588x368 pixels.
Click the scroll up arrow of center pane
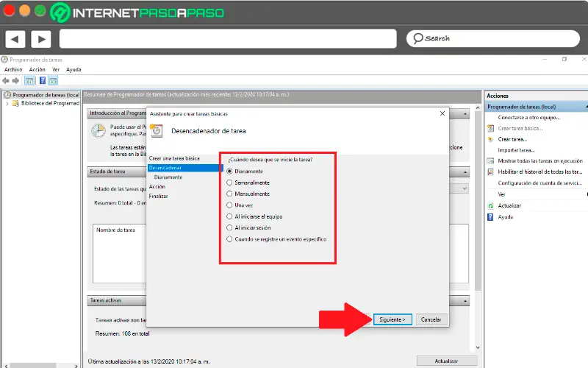[478, 108]
